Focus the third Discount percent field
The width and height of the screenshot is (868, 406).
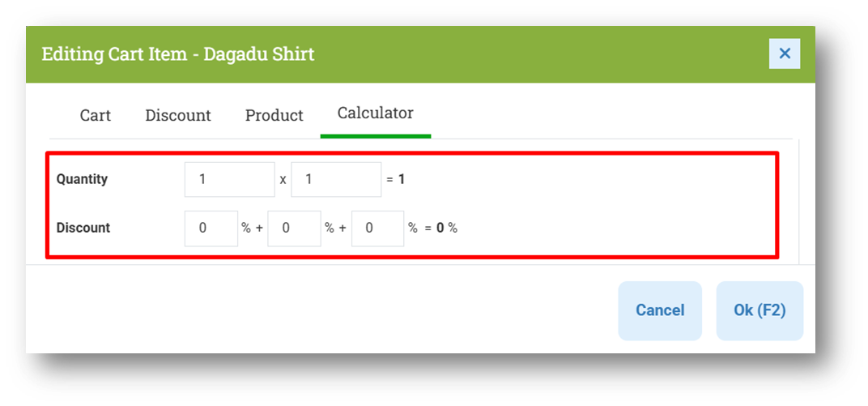pos(377,229)
